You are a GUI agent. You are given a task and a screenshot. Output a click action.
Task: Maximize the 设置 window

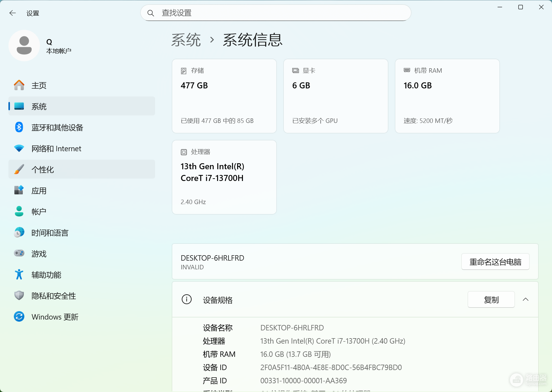(x=520, y=7)
